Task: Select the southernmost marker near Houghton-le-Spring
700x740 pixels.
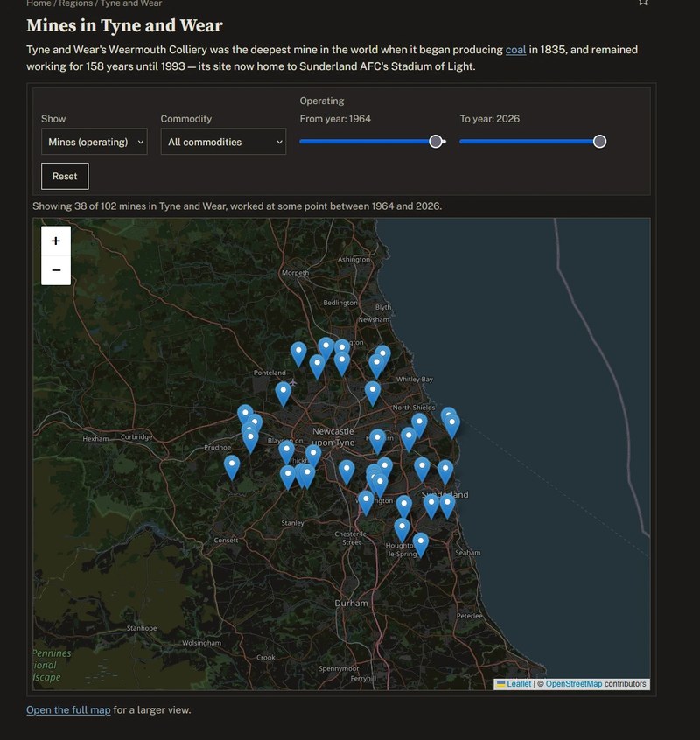Action: (x=421, y=545)
